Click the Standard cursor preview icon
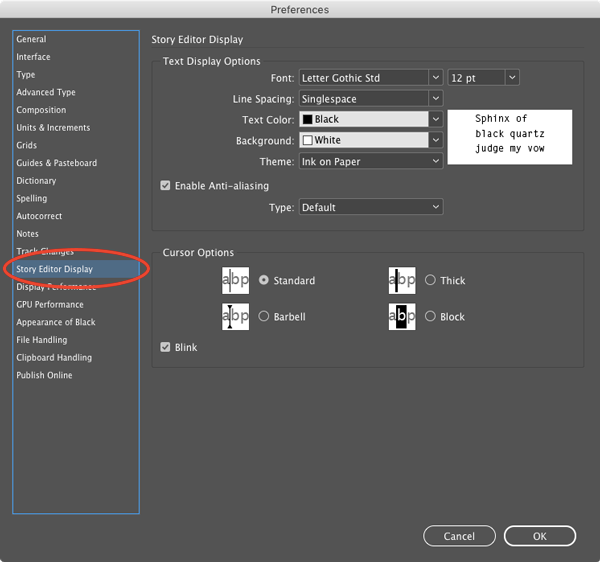The width and height of the screenshot is (600, 562). pos(235,280)
